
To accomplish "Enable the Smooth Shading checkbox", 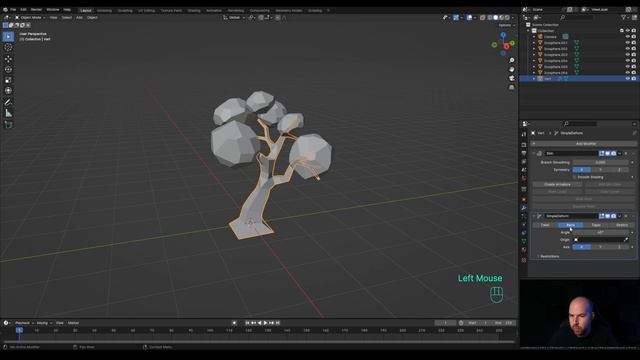I will pyautogui.click(x=575, y=177).
